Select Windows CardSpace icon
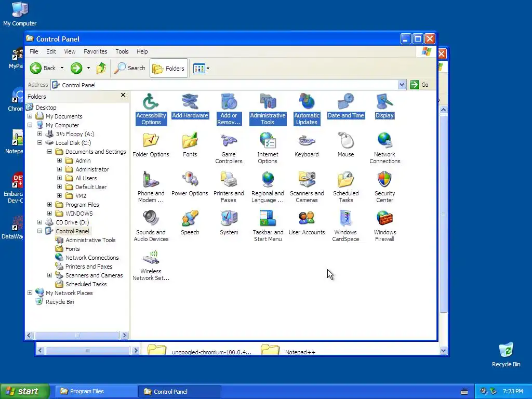This screenshot has width=532, height=399. [345, 226]
